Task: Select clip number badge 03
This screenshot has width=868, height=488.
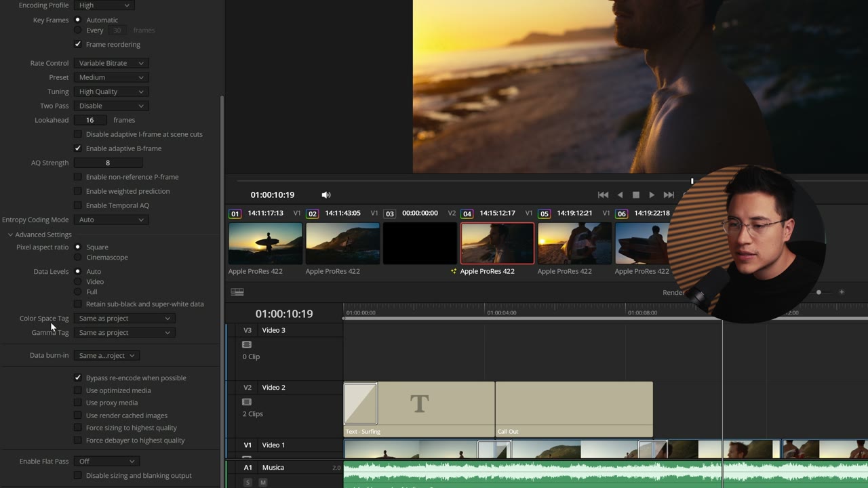Action: coord(389,213)
